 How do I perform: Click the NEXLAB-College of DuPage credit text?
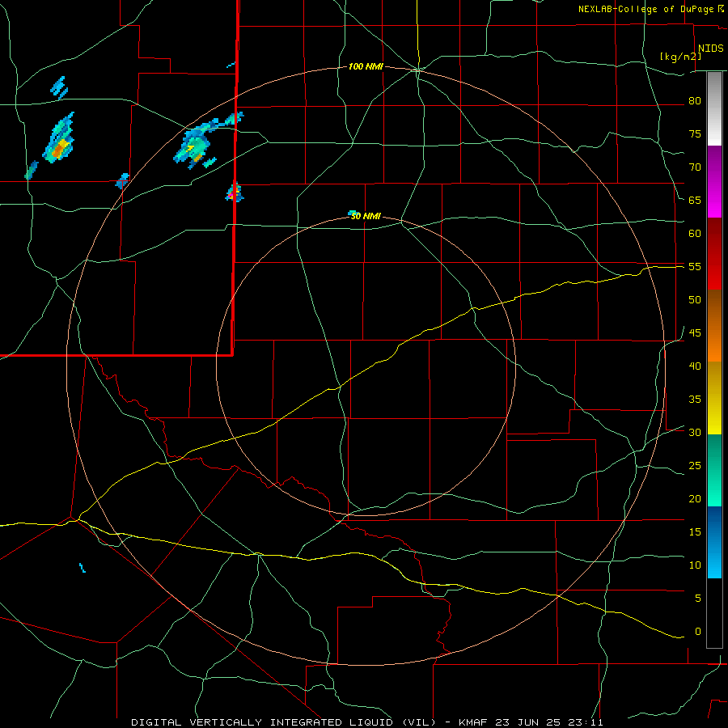coord(647,9)
